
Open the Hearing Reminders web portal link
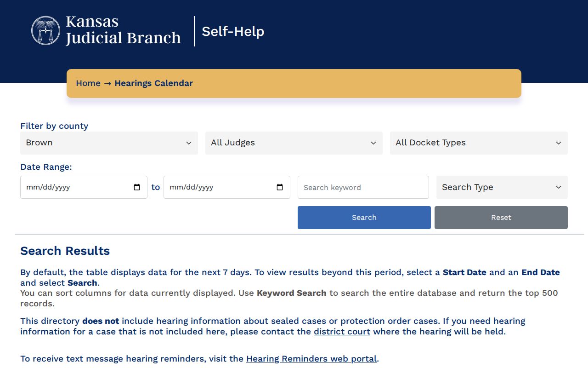(311, 359)
